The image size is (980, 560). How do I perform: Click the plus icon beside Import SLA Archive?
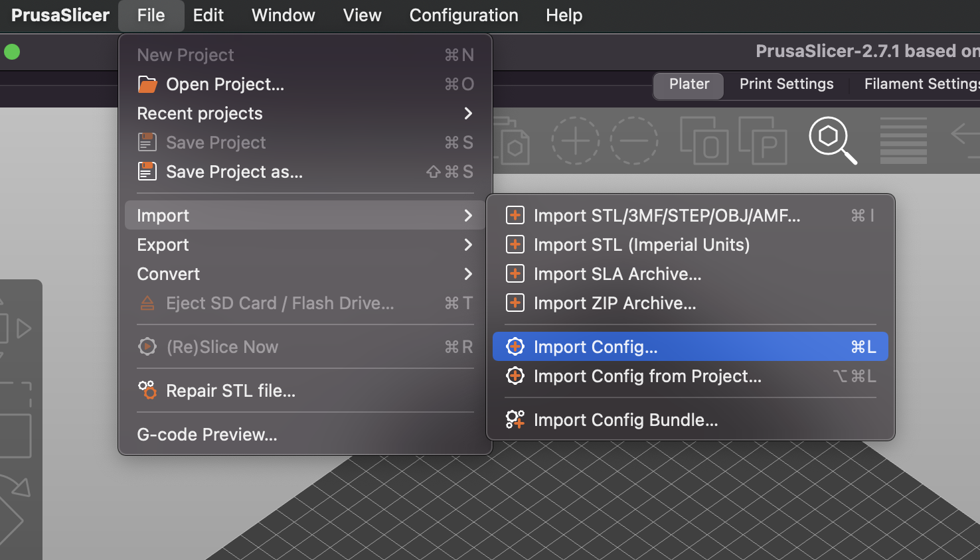point(515,273)
